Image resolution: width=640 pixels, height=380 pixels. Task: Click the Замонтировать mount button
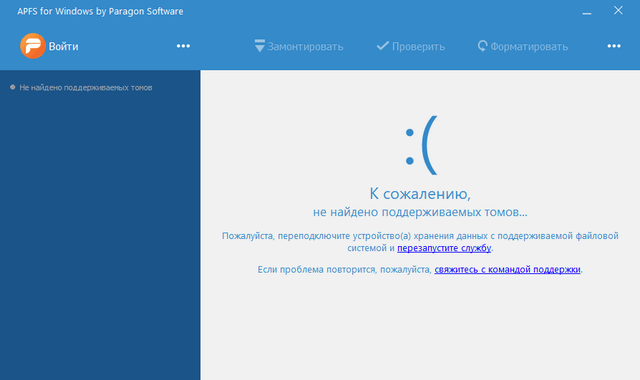pyautogui.click(x=298, y=46)
